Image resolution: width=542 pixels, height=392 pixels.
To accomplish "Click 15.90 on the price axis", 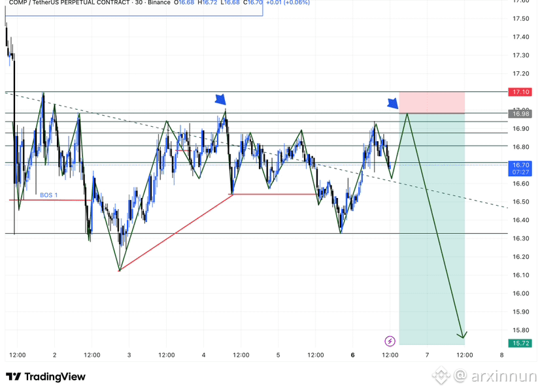I will [520, 312].
